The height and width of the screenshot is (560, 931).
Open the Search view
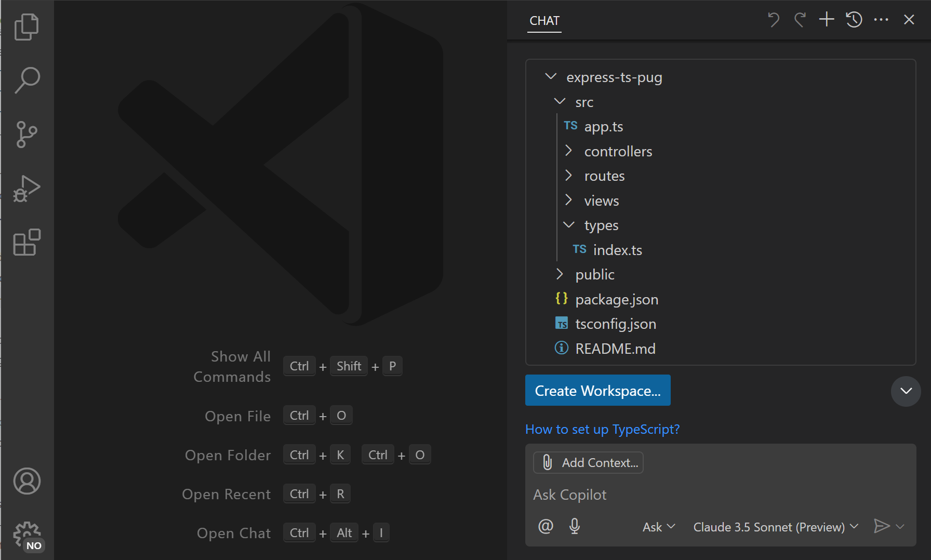coord(27,79)
